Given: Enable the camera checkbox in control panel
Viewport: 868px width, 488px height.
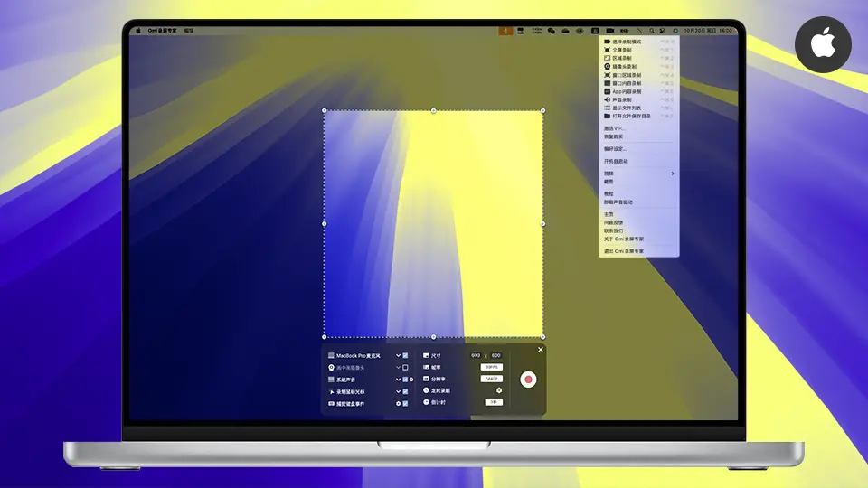Looking at the screenshot, I should point(406,368).
